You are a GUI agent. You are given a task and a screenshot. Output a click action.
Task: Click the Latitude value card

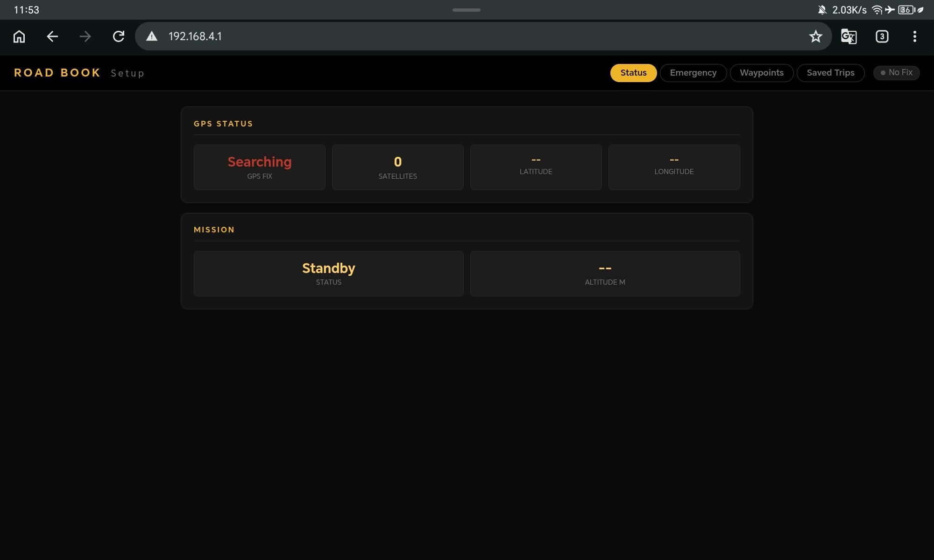pos(536,167)
